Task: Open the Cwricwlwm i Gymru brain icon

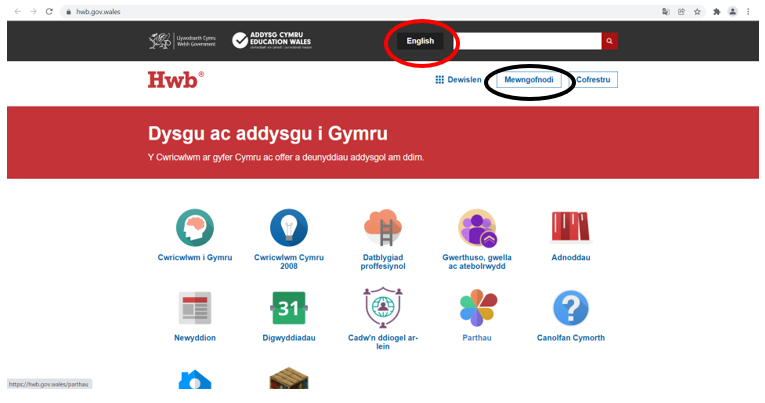Action: click(195, 228)
